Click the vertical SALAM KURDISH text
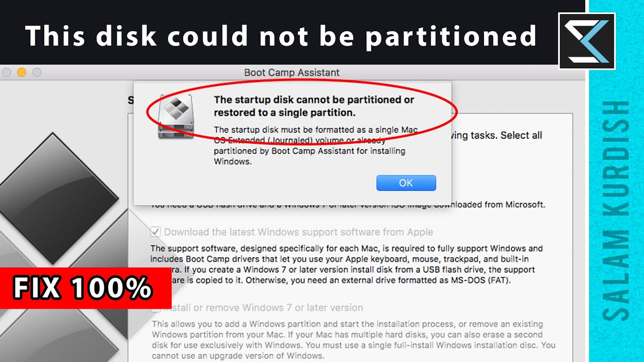The width and height of the screenshot is (644, 362). [615, 210]
